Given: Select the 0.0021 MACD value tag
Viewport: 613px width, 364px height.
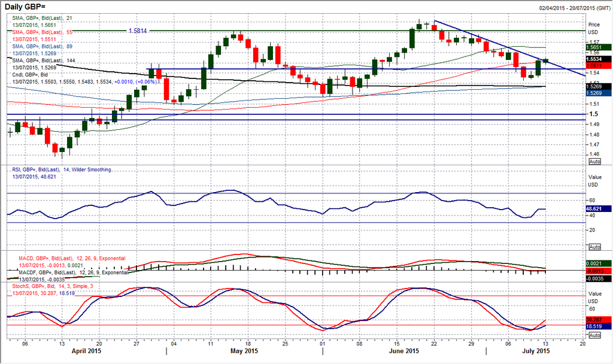Looking at the screenshot, I should coord(598,264).
